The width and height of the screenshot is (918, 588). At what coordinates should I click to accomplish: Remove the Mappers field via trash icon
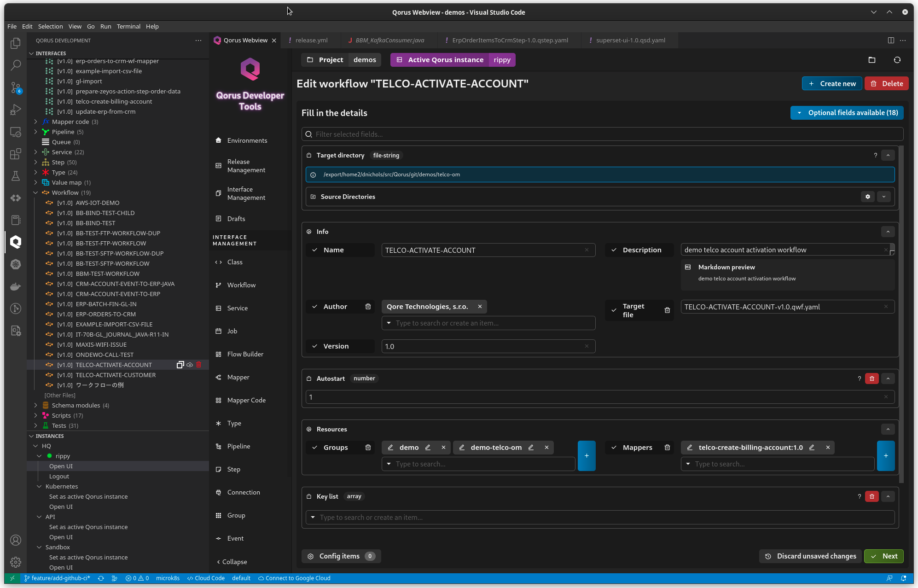tap(667, 448)
